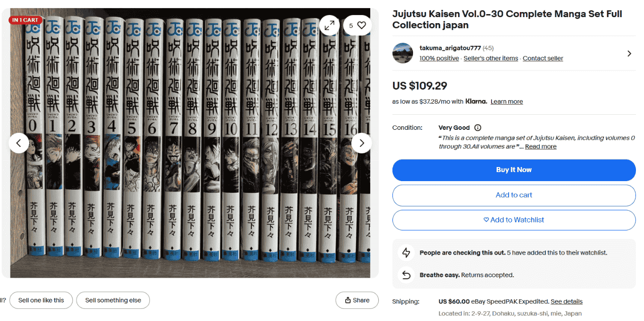The height and width of the screenshot is (321, 644).
Task: Open the Seller's other items link
Action: click(491, 58)
